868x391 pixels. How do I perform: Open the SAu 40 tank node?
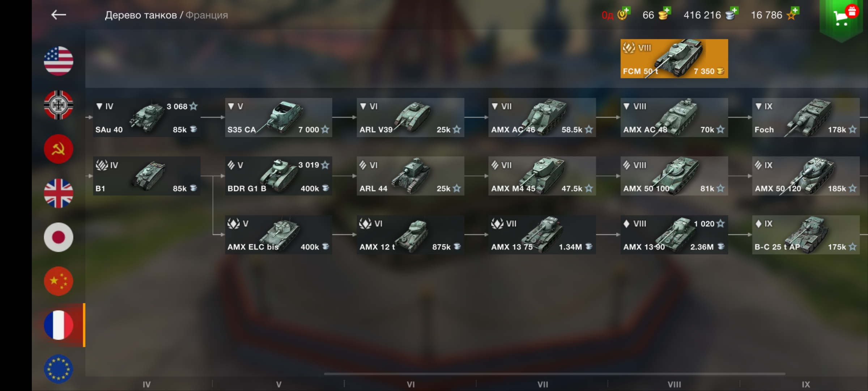pos(146,117)
